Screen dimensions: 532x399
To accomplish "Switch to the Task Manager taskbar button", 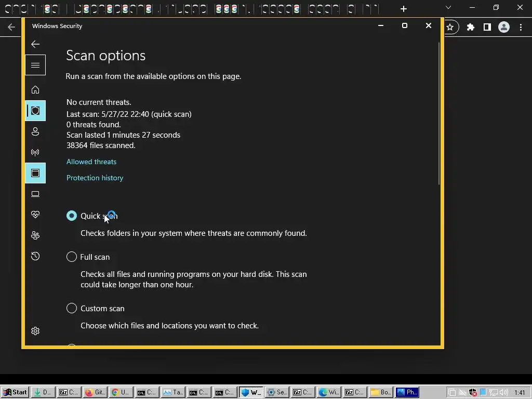I will 173,392.
